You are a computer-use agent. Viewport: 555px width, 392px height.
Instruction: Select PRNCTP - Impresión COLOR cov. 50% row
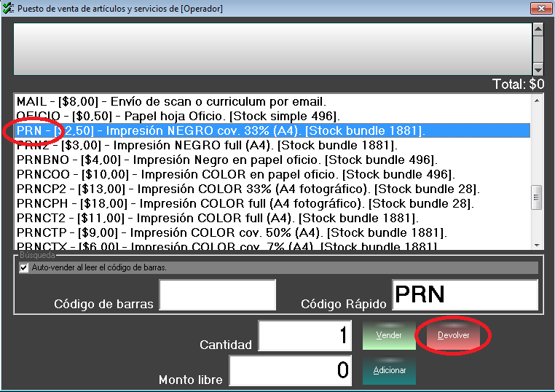coord(272,232)
